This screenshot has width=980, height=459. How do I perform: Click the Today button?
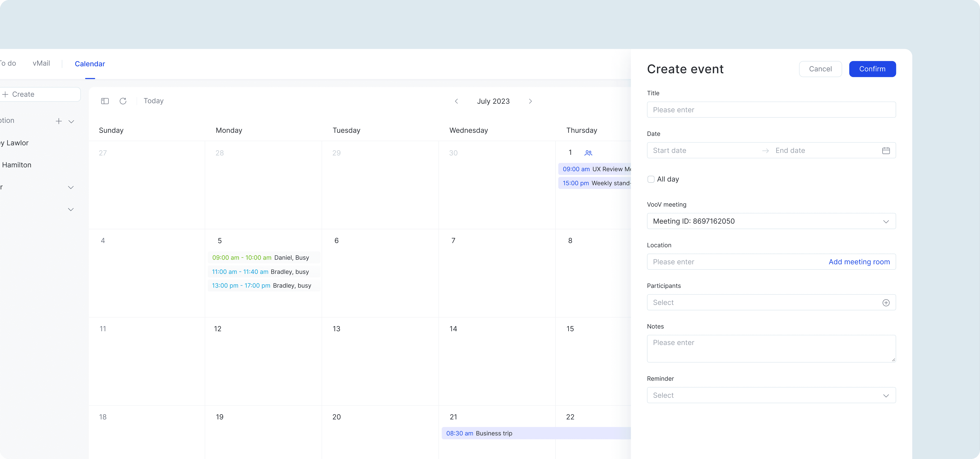[153, 101]
